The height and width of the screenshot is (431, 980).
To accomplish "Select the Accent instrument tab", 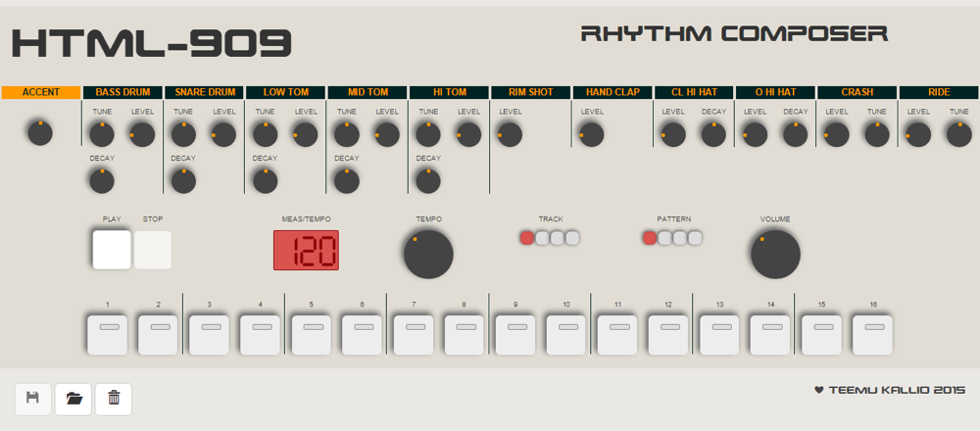I will (x=40, y=93).
